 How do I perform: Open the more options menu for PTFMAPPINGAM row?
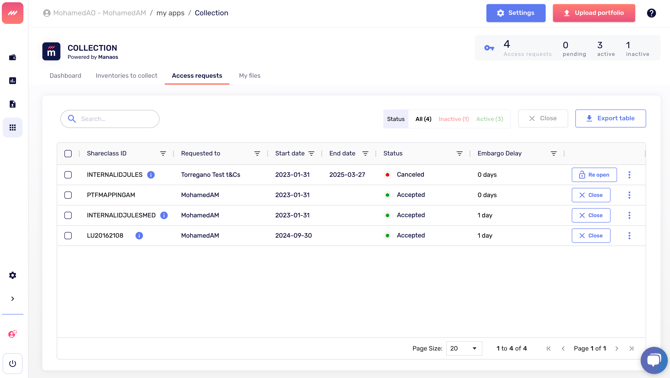pyautogui.click(x=629, y=195)
